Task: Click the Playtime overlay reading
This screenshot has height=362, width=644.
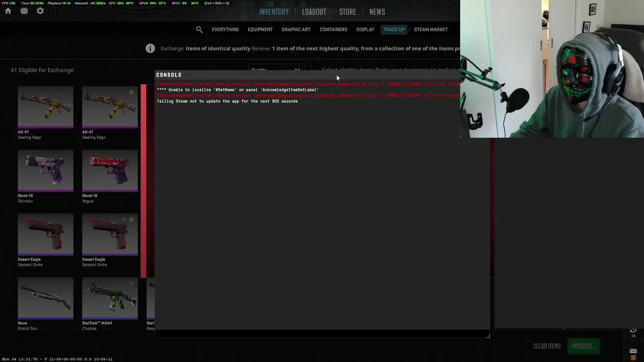Action: pyautogui.click(x=59, y=3)
